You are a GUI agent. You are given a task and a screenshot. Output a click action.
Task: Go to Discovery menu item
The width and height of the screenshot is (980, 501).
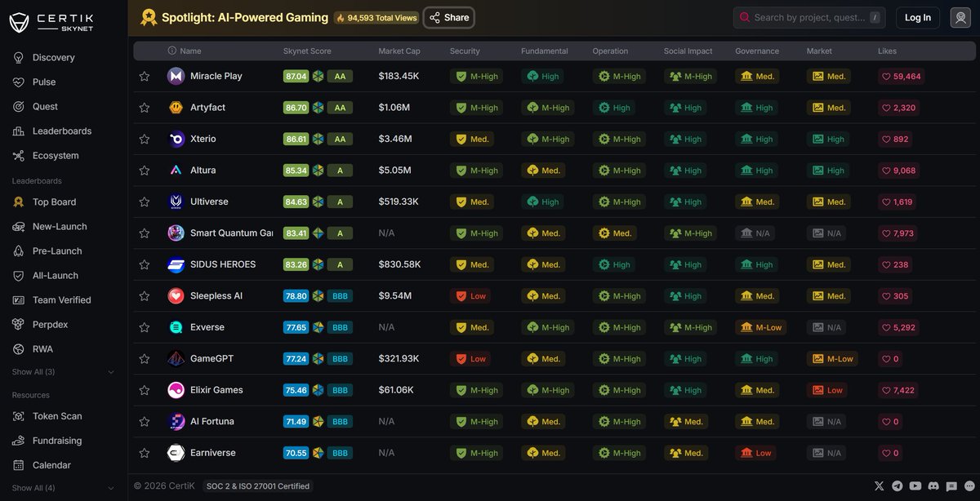(x=53, y=58)
